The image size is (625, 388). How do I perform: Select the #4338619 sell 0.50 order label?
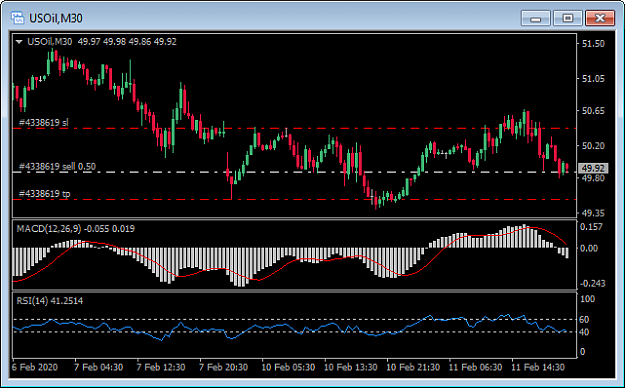pyautogui.click(x=57, y=166)
